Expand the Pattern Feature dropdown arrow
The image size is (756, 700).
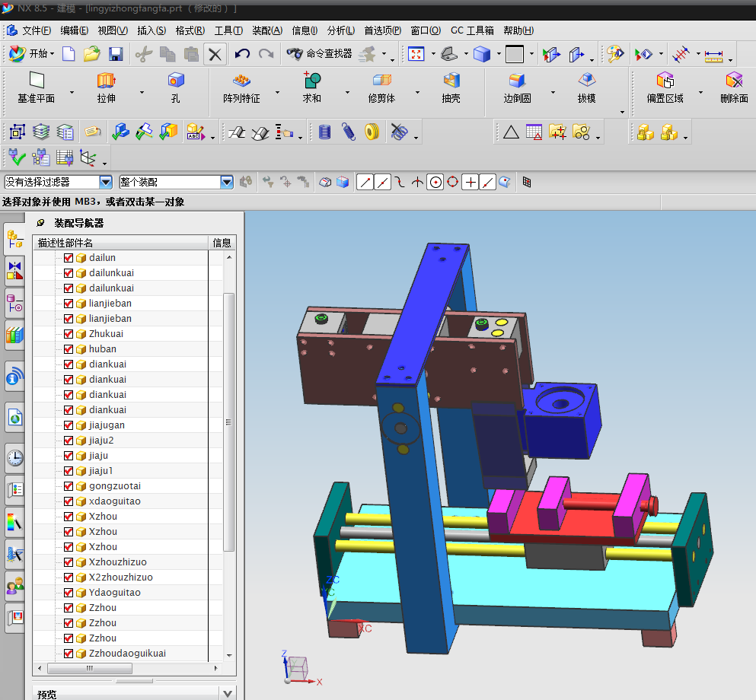tap(277, 92)
